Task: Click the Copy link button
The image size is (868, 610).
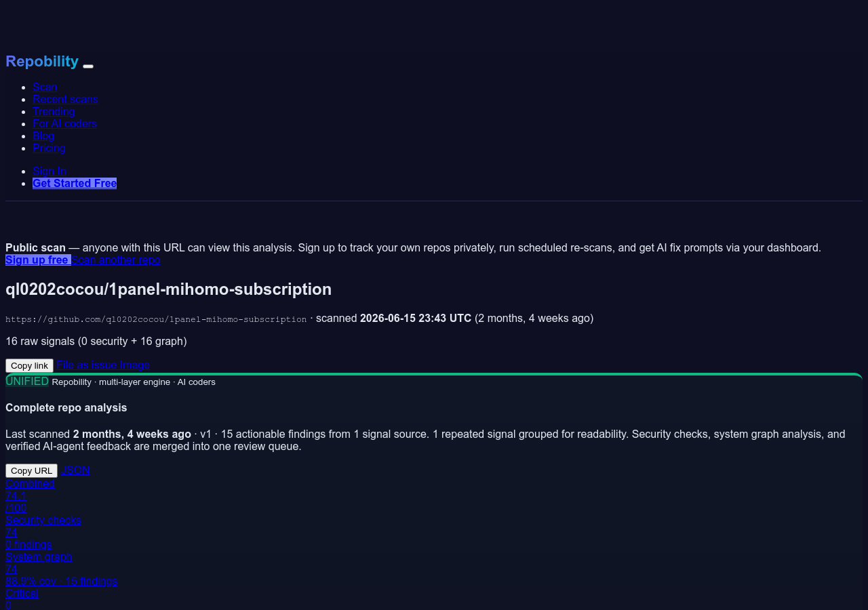Action: 29,365
